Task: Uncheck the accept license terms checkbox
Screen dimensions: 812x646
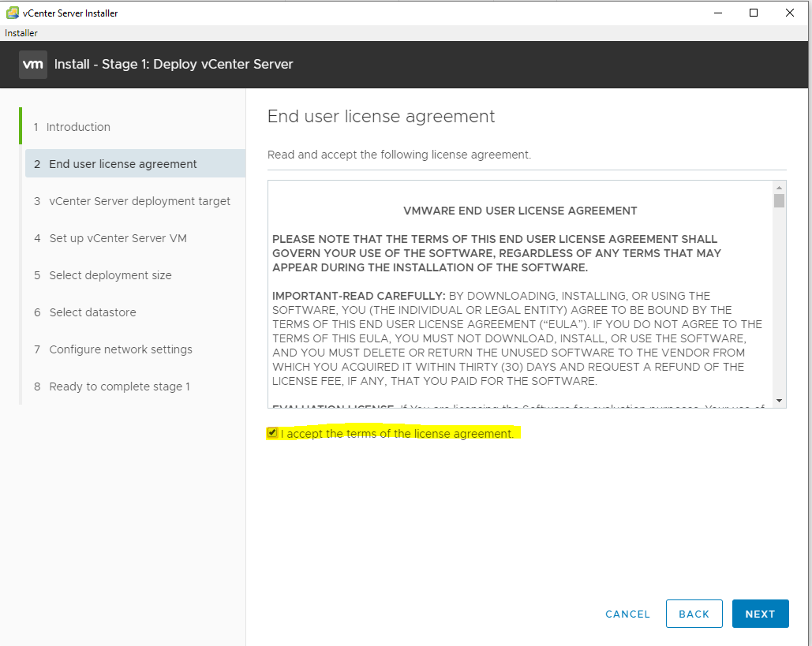Action: coord(272,433)
